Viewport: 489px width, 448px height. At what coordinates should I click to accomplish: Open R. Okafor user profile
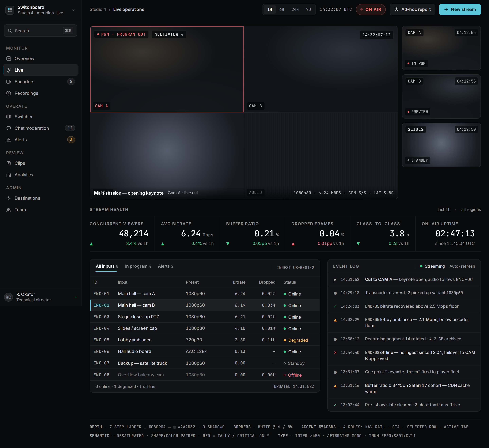(41, 297)
